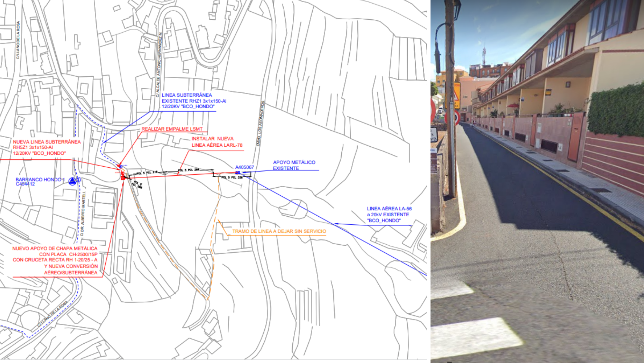Select the blue transformer symbol for BARRANCO HONDO 1
Viewport: 644px width, 363px height.
click(x=72, y=181)
